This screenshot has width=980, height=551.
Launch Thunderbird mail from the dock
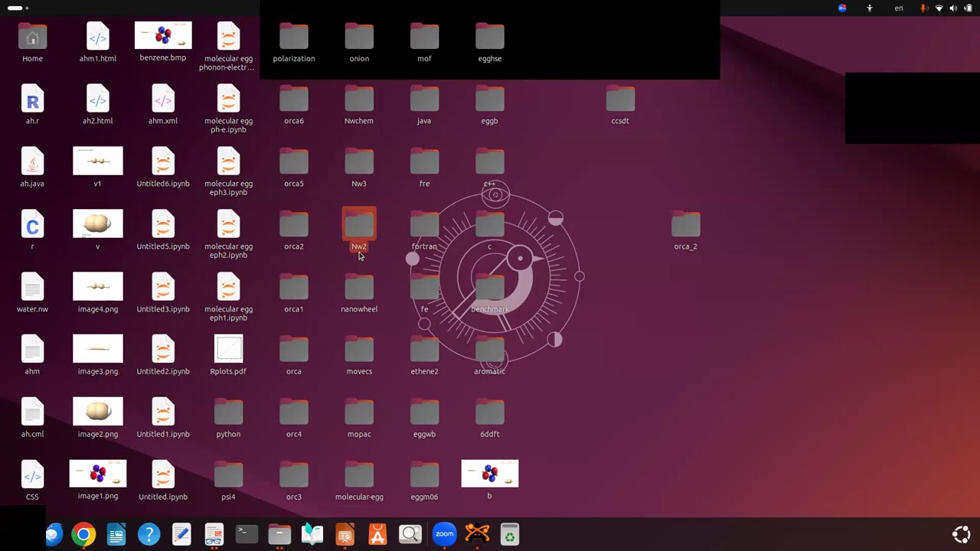pyautogui.click(x=52, y=534)
